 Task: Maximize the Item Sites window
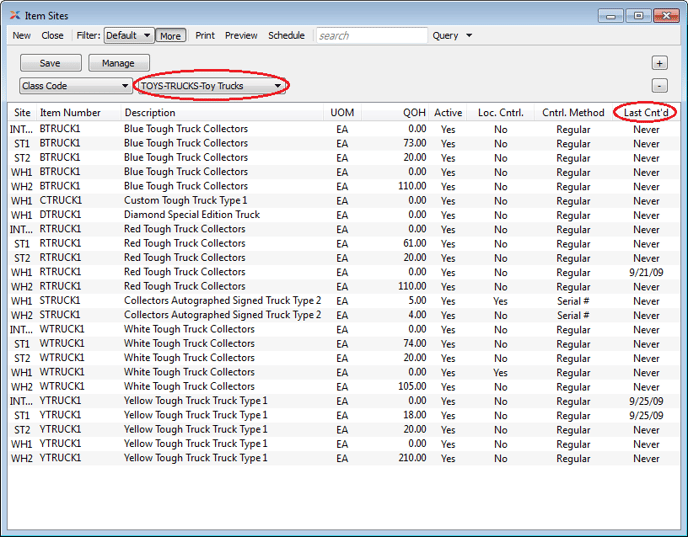(638, 15)
